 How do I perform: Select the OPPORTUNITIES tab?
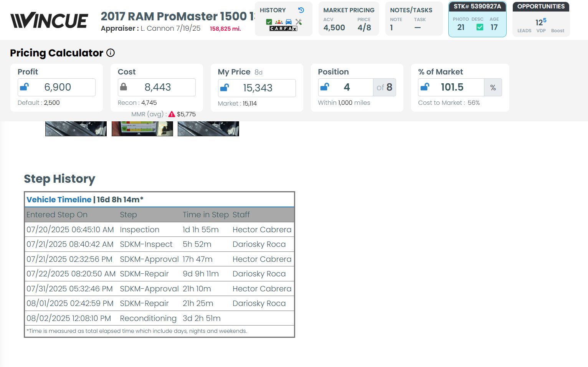541,7
